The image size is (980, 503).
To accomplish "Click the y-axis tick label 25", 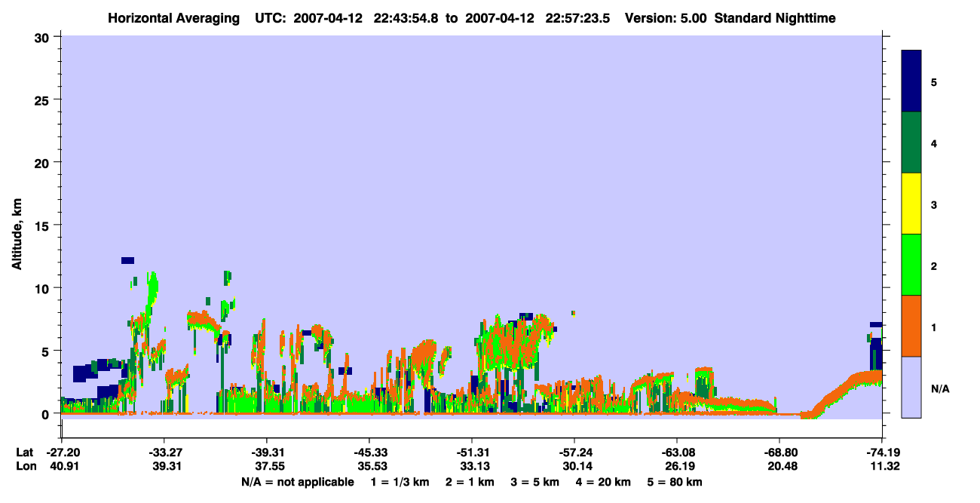I will point(44,100).
